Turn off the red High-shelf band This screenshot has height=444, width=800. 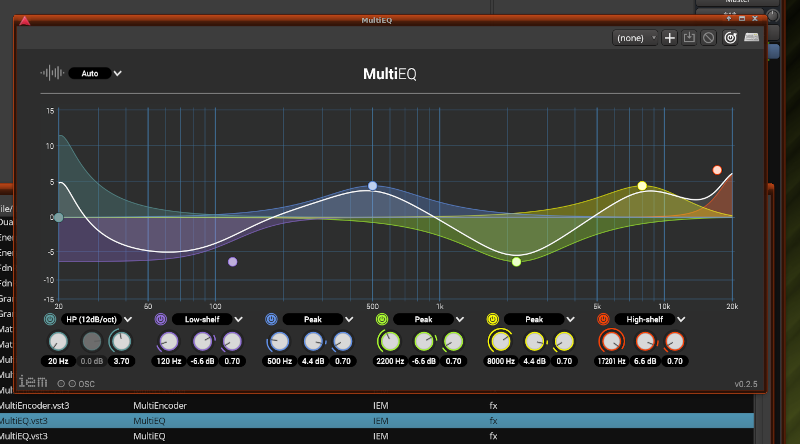(x=603, y=319)
